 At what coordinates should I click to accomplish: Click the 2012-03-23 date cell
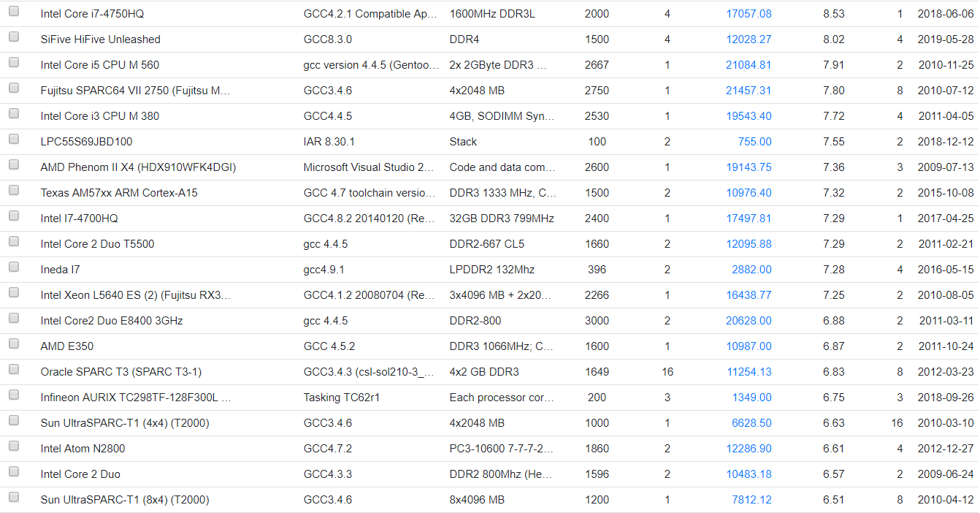point(946,372)
